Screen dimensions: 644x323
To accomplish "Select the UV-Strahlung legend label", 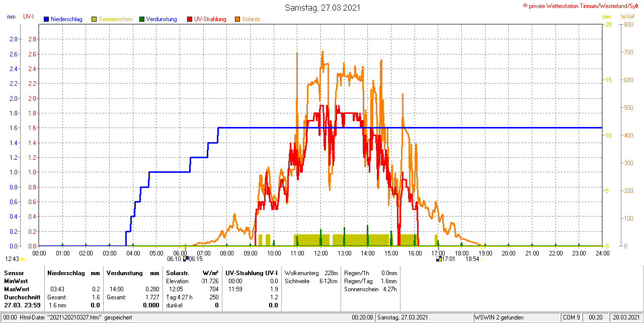I will [x=210, y=19].
